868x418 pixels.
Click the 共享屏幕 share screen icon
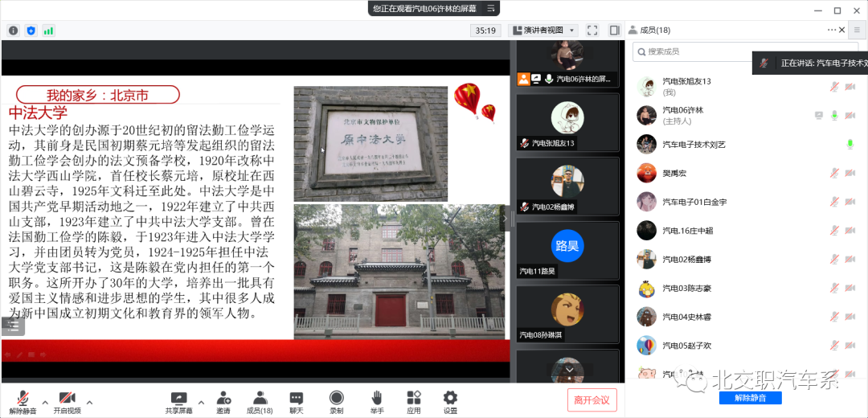click(179, 398)
